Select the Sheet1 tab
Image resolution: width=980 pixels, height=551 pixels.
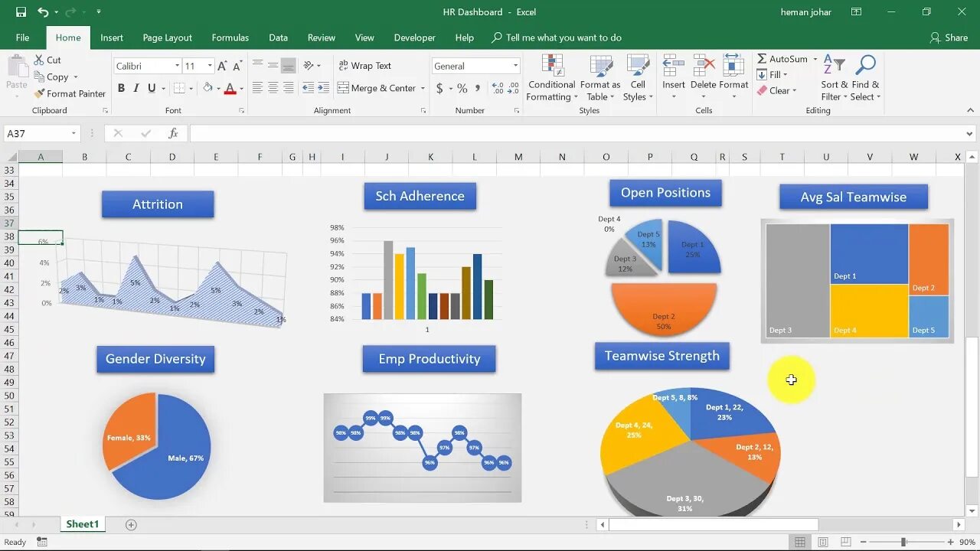pyautogui.click(x=82, y=524)
